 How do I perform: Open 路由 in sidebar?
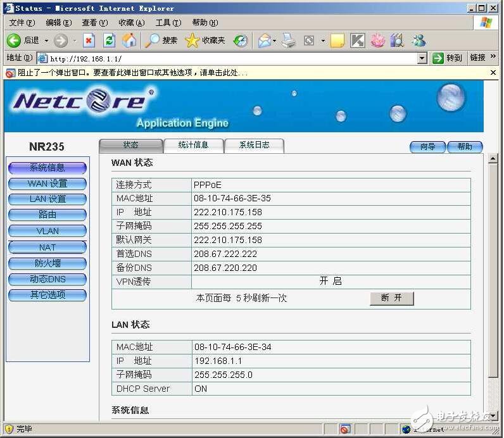tap(47, 215)
